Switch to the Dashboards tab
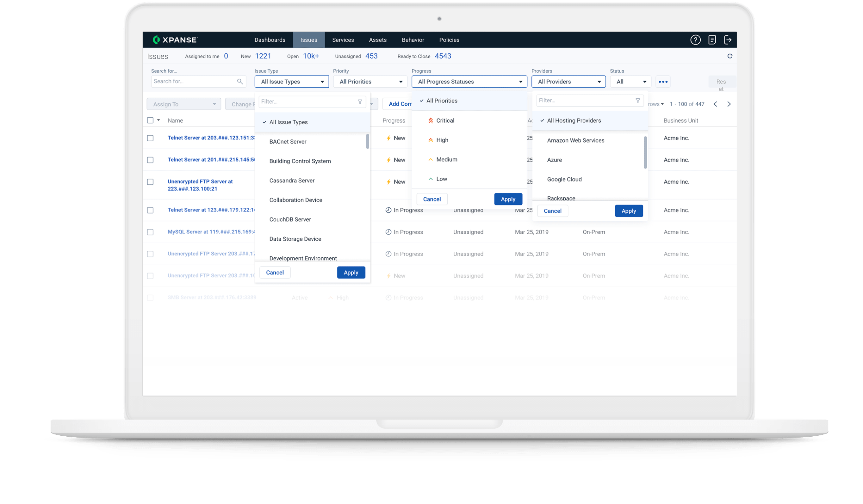The image size is (863, 504). 270,40
